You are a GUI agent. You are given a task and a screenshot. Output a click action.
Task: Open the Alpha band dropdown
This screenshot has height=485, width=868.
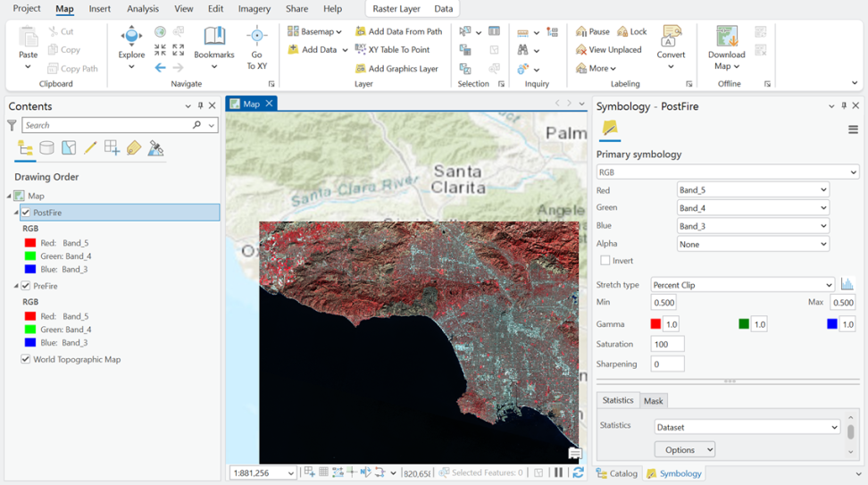click(x=753, y=244)
